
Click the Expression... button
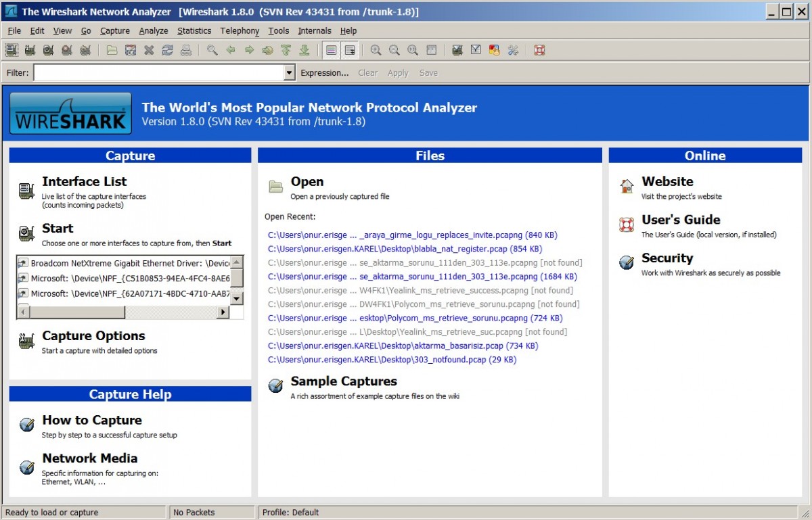[x=325, y=73]
